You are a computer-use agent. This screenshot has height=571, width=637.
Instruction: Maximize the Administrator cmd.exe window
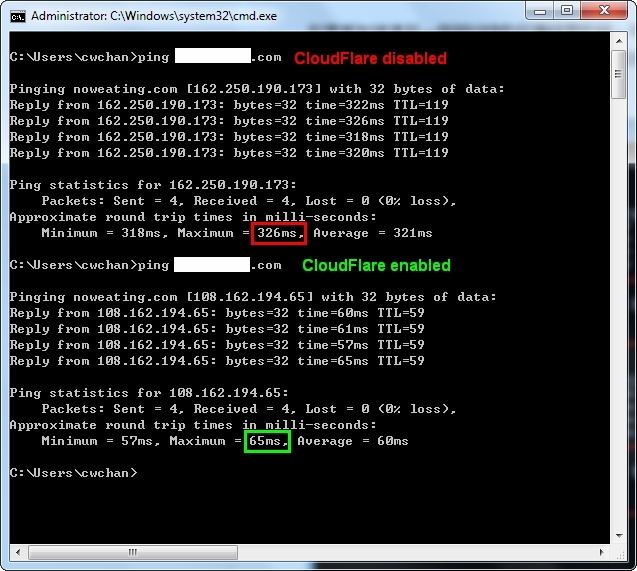pos(567,11)
